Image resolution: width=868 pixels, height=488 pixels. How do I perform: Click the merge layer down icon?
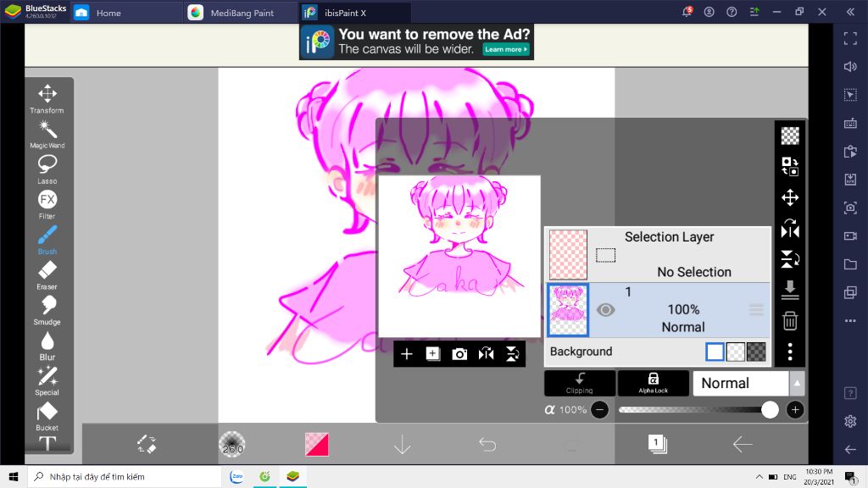pos(790,290)
